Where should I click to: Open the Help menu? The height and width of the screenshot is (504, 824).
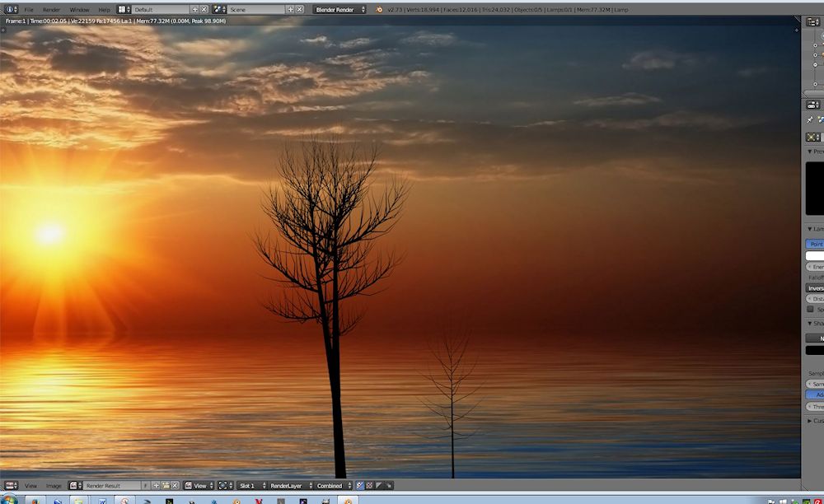point(104,9)
